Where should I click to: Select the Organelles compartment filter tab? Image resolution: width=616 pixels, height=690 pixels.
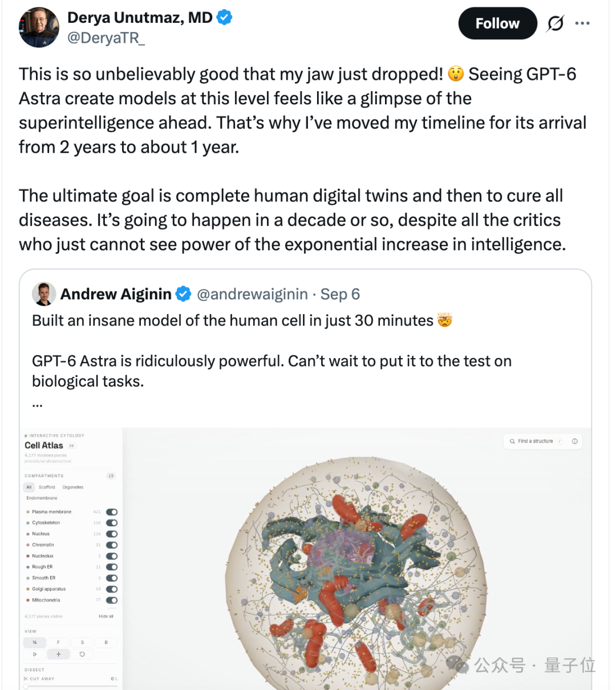click(73, 488)
